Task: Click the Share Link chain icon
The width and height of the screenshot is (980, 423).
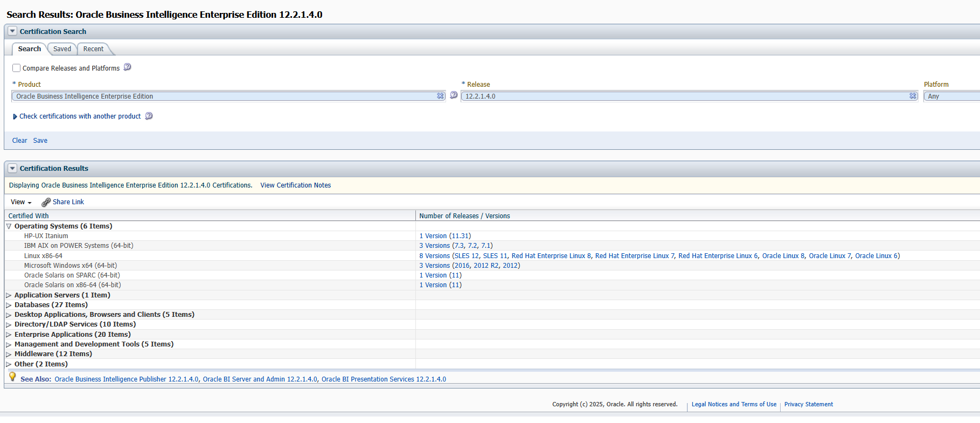Action: click(46, 202)
